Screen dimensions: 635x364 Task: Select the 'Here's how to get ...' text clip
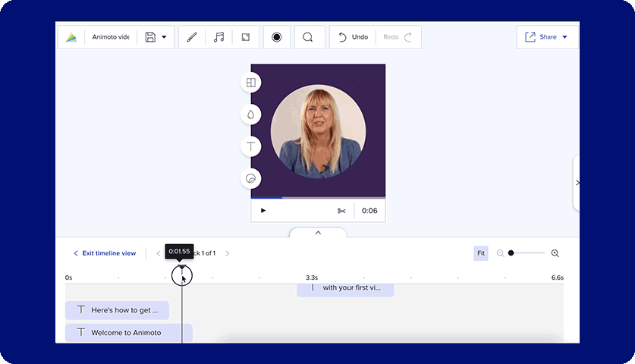click(117, 310)
